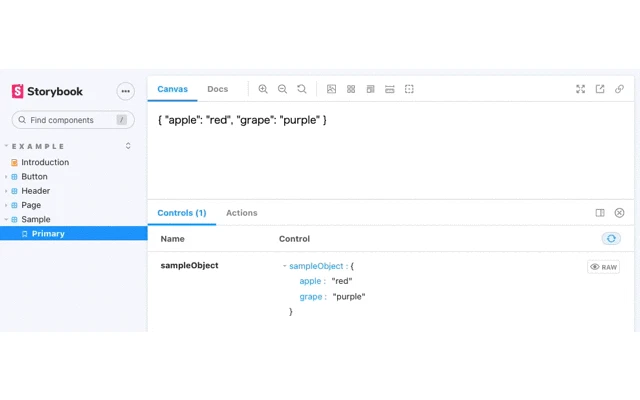The height and width of the screenshot is (400, 640).
Task: Change addons panel orientation
Action: 600,213
